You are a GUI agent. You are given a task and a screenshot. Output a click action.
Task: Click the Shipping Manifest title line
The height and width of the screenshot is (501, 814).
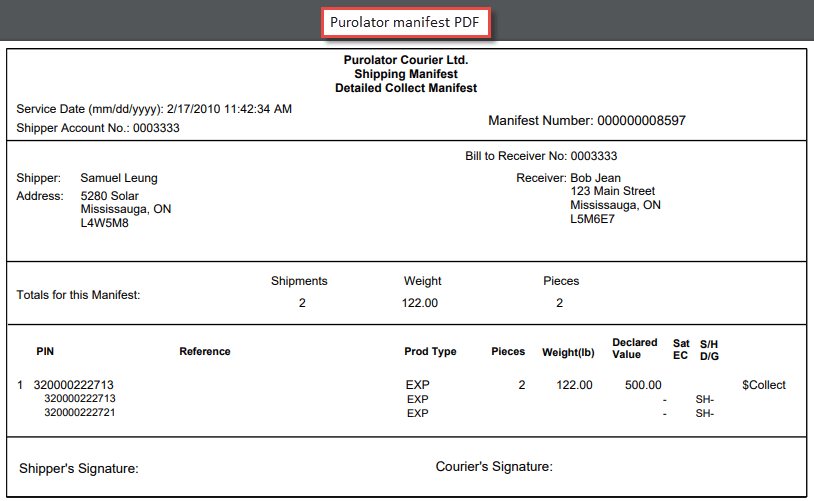[x=405, y=74]
